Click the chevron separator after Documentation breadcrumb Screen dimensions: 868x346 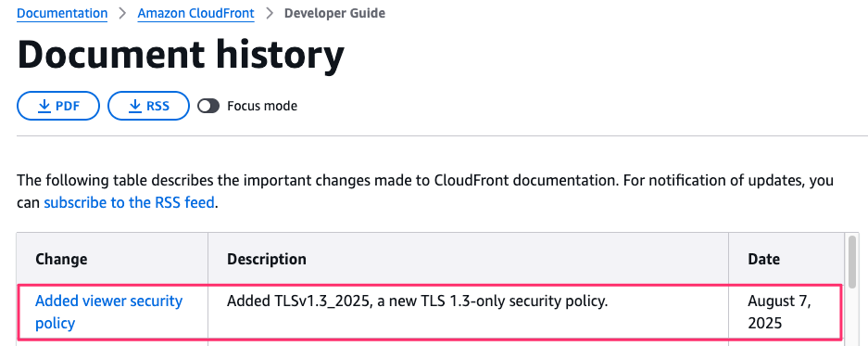pyautogui.click(x=123, y=13)
